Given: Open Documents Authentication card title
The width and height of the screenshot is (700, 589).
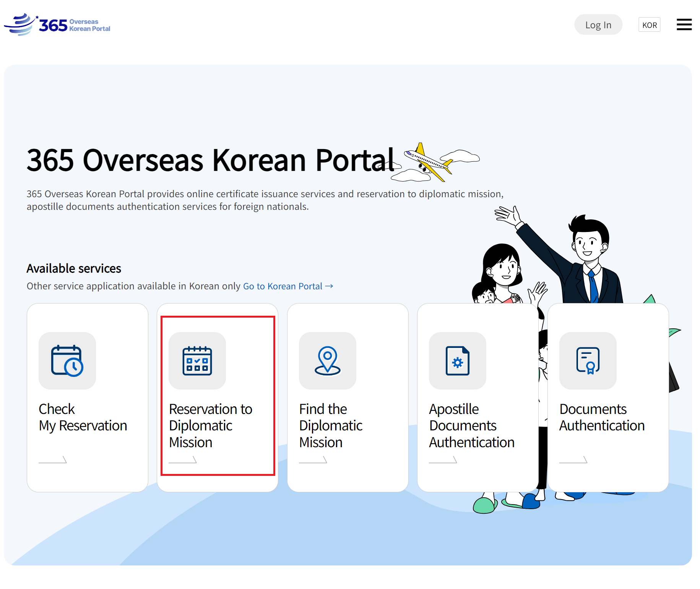Looking at the screenshot, I should coord(602,417).
